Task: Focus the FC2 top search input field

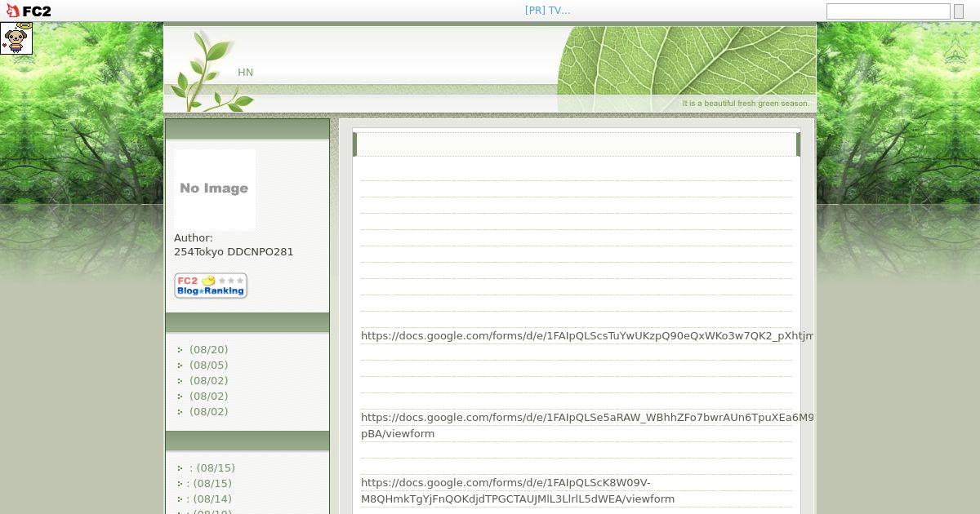Action: pyautogui.click(x=888, y=11)
